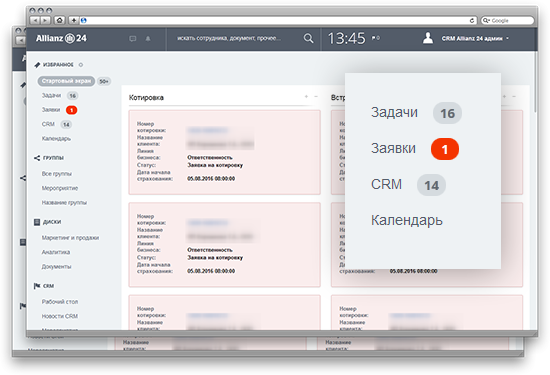Collapse the Котировка column with minus
Viewport: 550px width, 375px height.
pos(316,96)
